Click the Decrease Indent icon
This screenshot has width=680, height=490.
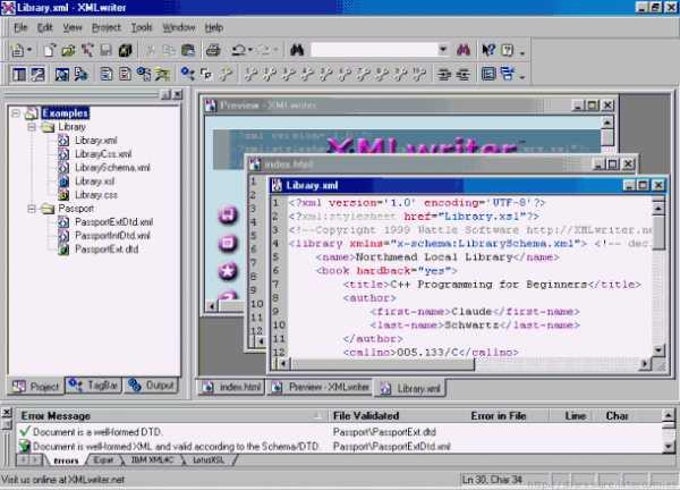[x=463, y=74]
